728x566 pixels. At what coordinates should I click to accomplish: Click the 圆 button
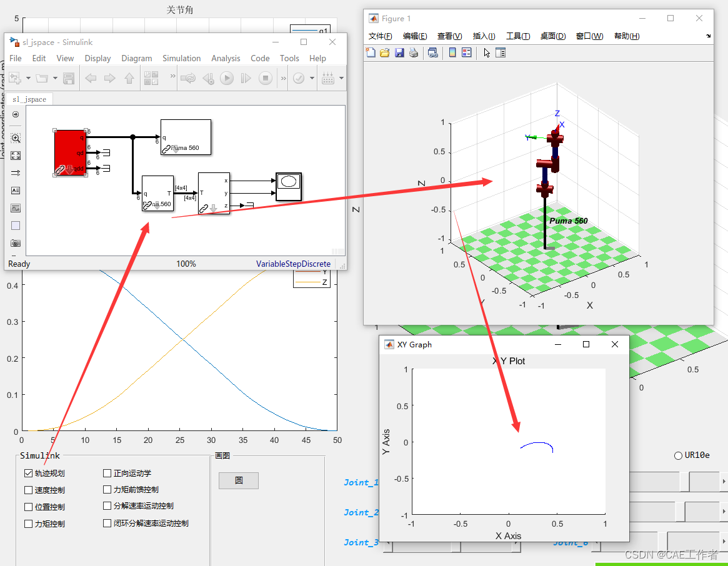click(239, 480)
